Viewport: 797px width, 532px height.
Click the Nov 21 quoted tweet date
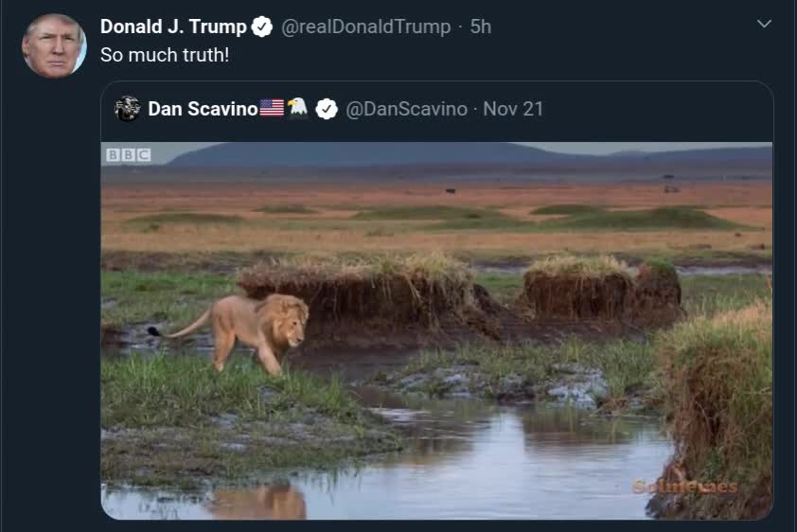[513, 109]
